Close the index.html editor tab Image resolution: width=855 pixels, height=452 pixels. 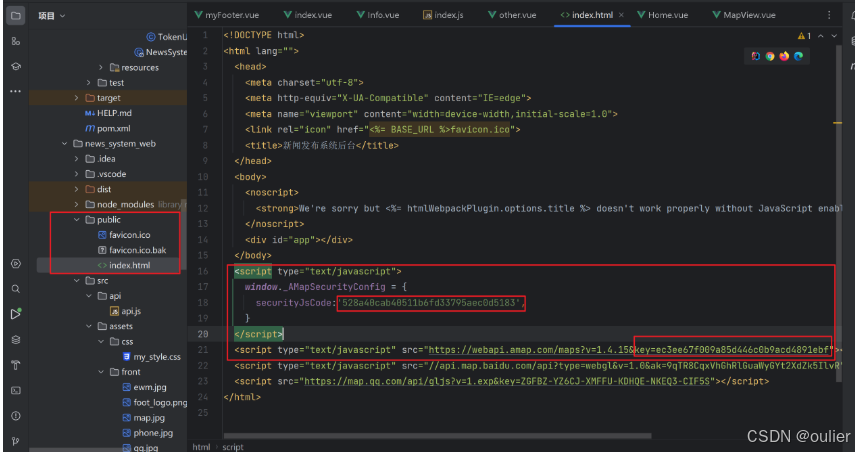pos(621,15)
